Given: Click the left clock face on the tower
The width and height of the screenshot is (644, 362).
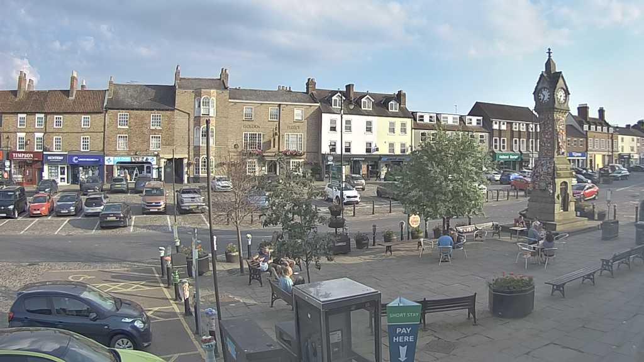Looking at the screenshot, I should coord(543,96).
